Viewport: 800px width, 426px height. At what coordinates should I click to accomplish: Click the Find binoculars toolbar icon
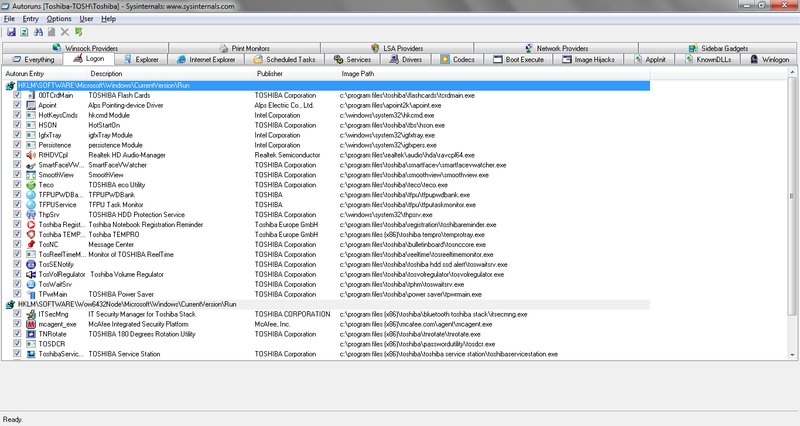[38, 32]
